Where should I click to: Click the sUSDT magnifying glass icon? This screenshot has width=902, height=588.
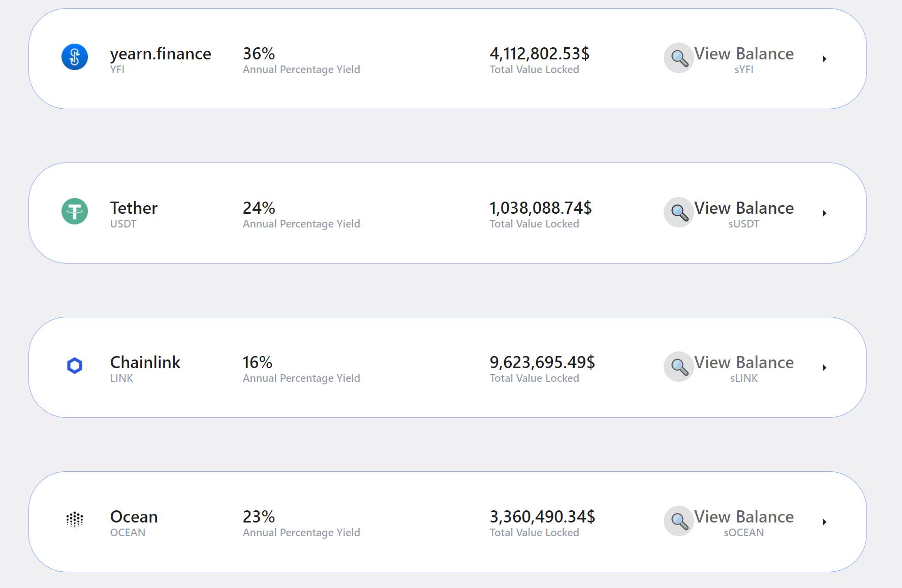[x=679, y=212]
